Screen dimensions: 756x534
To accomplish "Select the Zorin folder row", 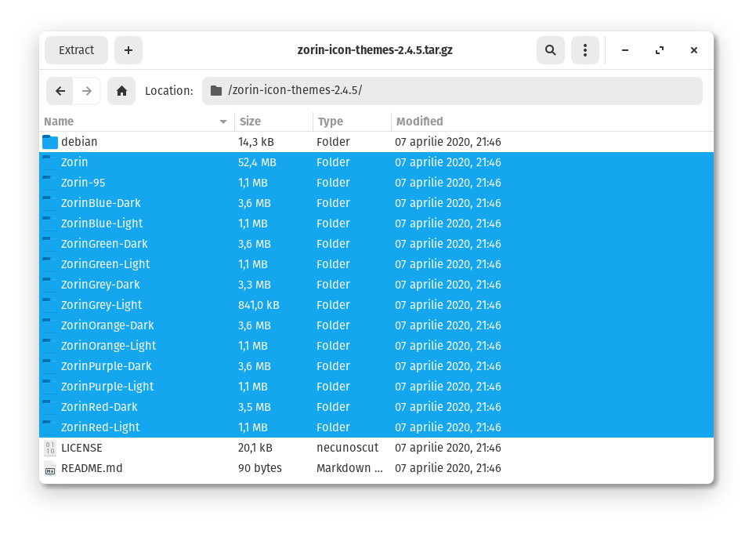I will pos(376,162).
